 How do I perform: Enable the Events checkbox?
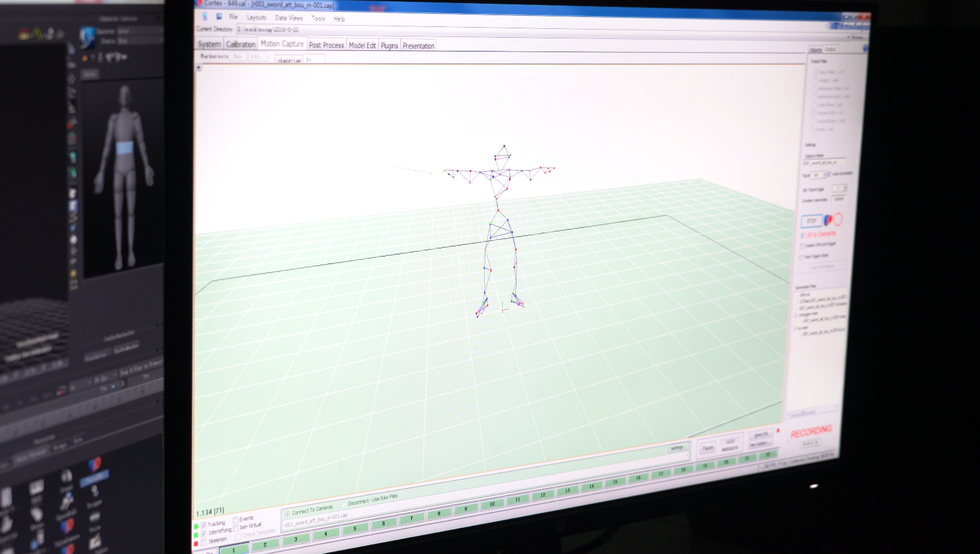pyautogui.click(x=235, y=519)
